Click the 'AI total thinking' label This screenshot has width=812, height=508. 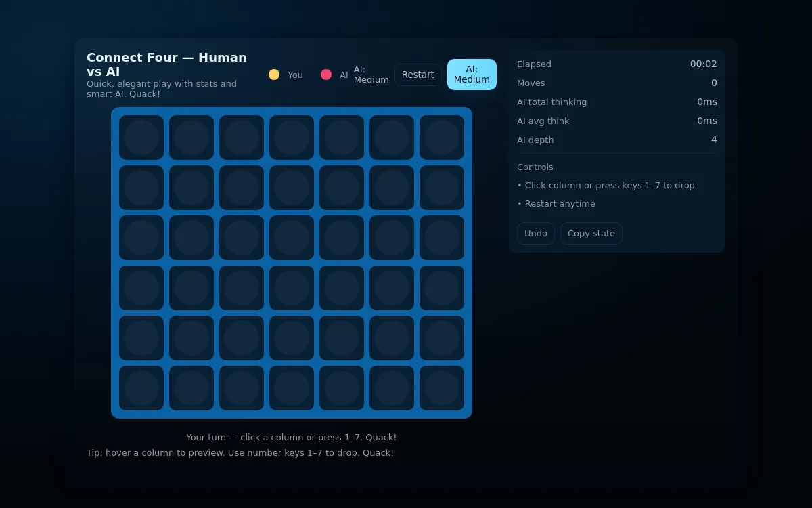(551, 102)
